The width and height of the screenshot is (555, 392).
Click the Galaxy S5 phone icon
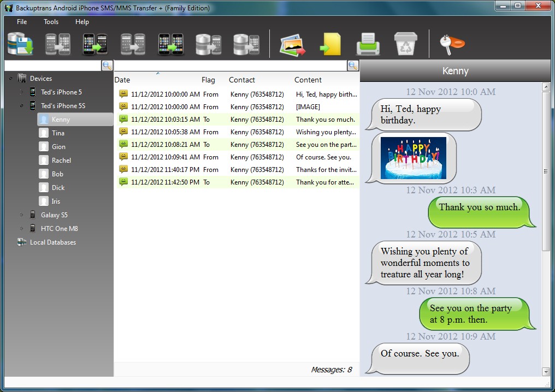pos(33,215)
